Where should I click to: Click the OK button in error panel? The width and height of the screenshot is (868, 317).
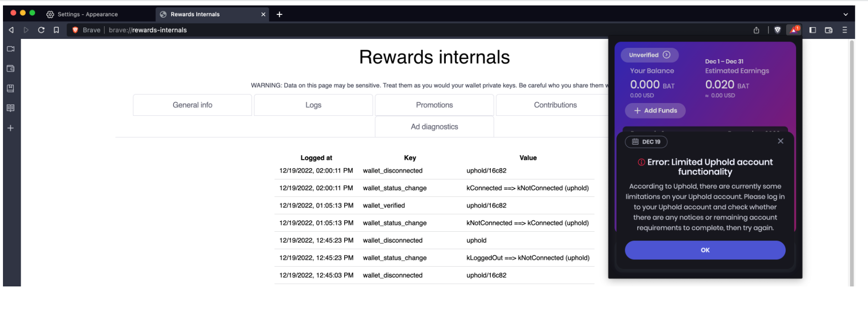pyautogui.click(x=705, y=250)
